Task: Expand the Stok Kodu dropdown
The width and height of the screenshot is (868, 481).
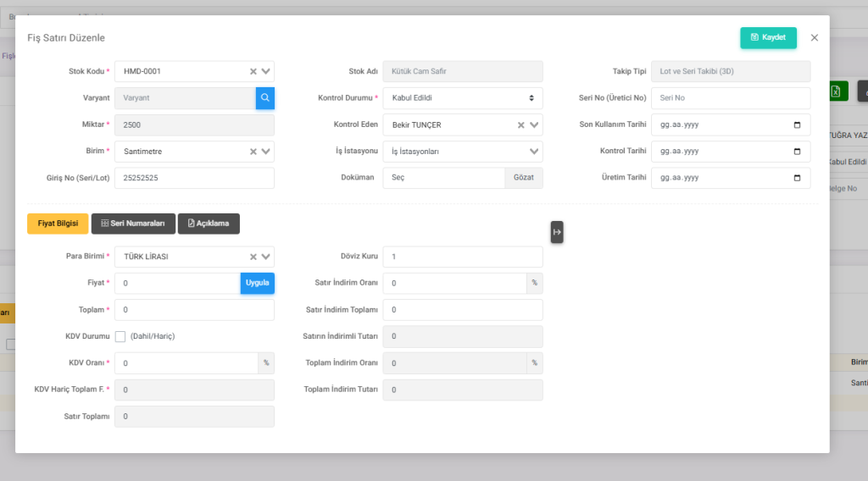Action: [266, 72]
